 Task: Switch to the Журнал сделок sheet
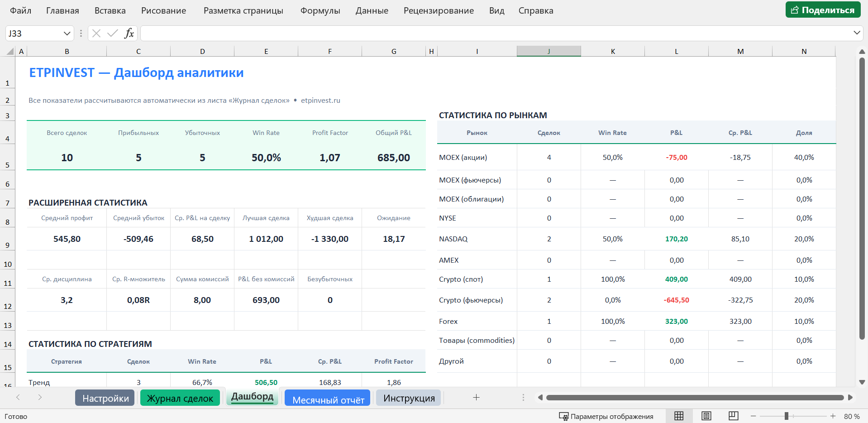(180, 398)
